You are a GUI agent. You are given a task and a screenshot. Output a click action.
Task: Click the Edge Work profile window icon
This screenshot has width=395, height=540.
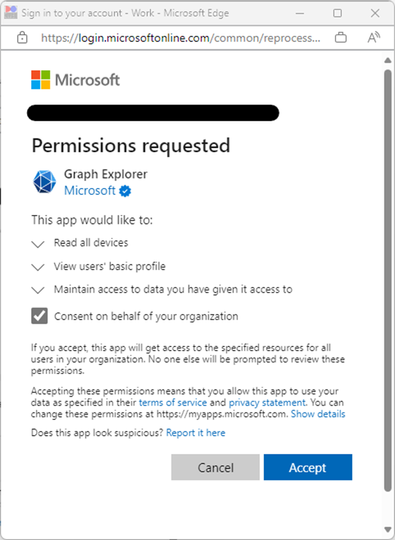tap(11, 13)
